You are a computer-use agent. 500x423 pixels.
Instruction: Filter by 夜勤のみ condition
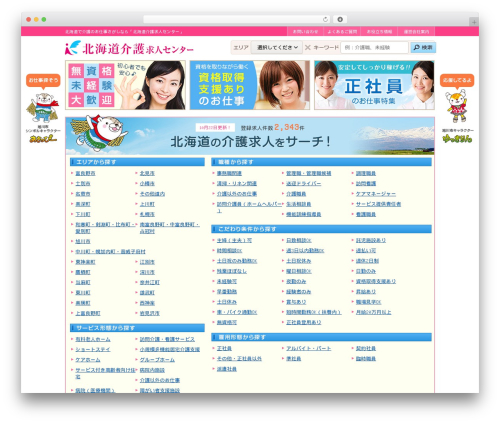coord(296,281)
